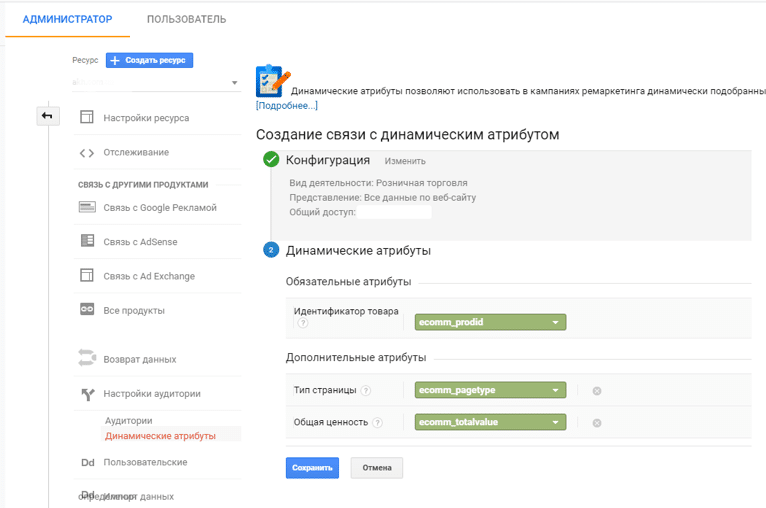Viewport: 766px width, 508px height.
Task: Click help icon next to Тип страницы
Action: coord(365,391)
